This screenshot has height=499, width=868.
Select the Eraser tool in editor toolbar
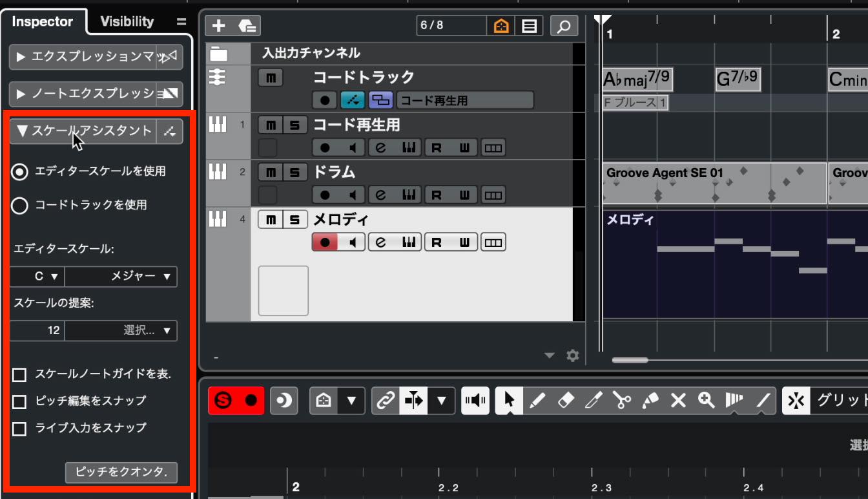coord(565,401)
